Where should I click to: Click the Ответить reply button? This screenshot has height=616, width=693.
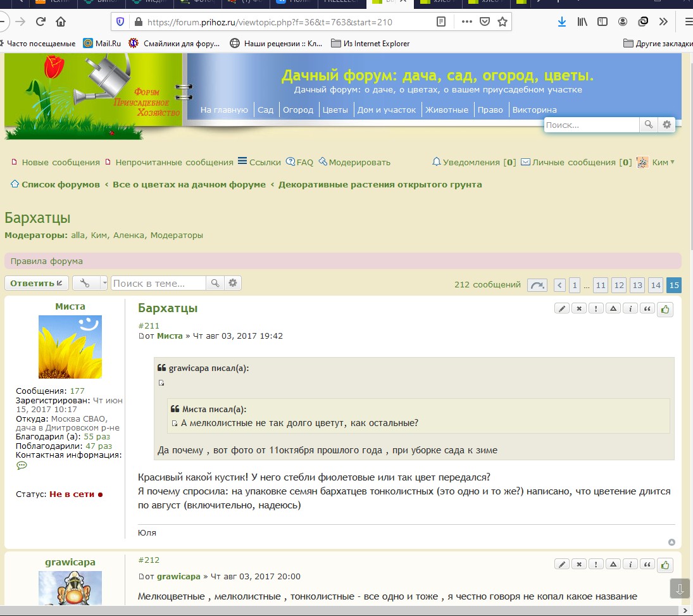click(x=37, y=283)
